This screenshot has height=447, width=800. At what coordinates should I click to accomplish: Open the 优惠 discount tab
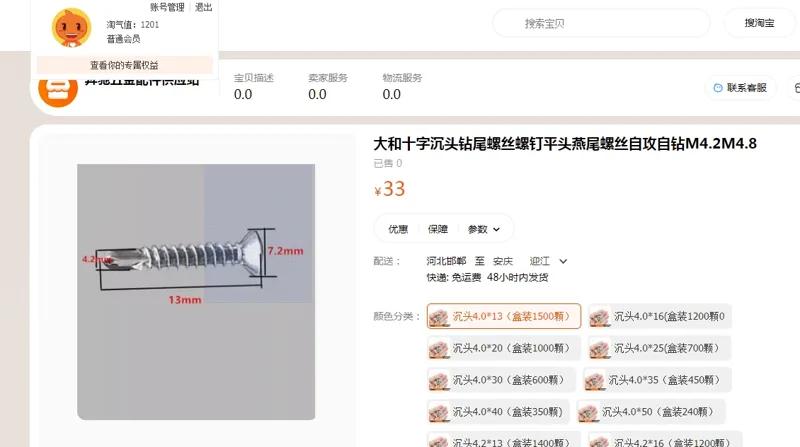(398, 229)
